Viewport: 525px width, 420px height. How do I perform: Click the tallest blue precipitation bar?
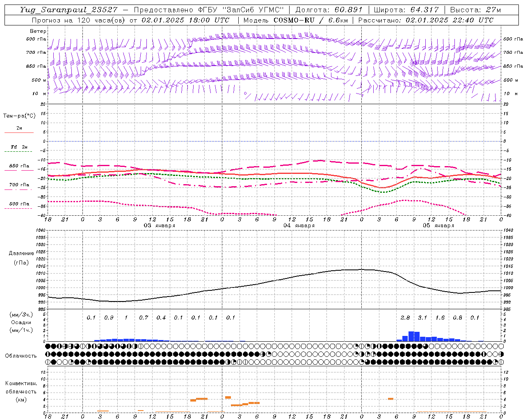click(411, 336)
